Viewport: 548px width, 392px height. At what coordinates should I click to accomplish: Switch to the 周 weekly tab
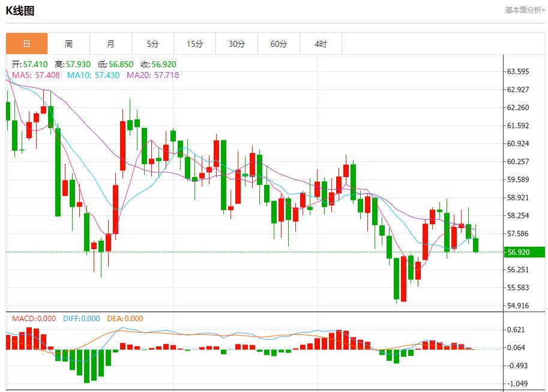[68, 44]
